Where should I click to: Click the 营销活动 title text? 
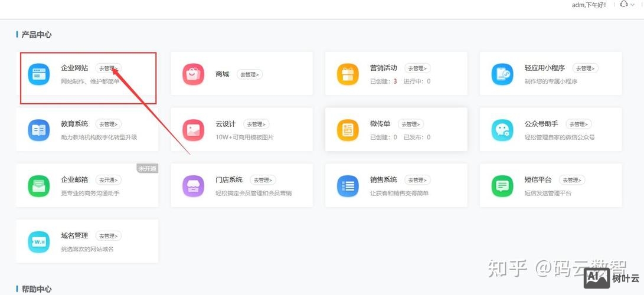click(383, 68)
